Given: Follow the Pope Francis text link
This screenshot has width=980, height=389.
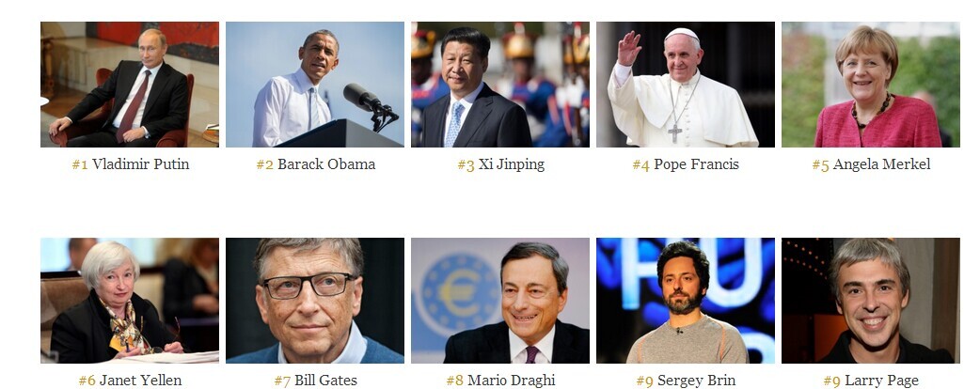Looking at the screenshot, I should pyautogui.click(x=696, y=164).
